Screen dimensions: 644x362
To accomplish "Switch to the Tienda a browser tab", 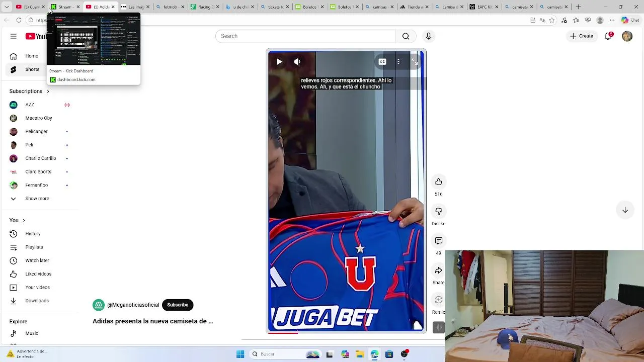I will coord(414,7).
